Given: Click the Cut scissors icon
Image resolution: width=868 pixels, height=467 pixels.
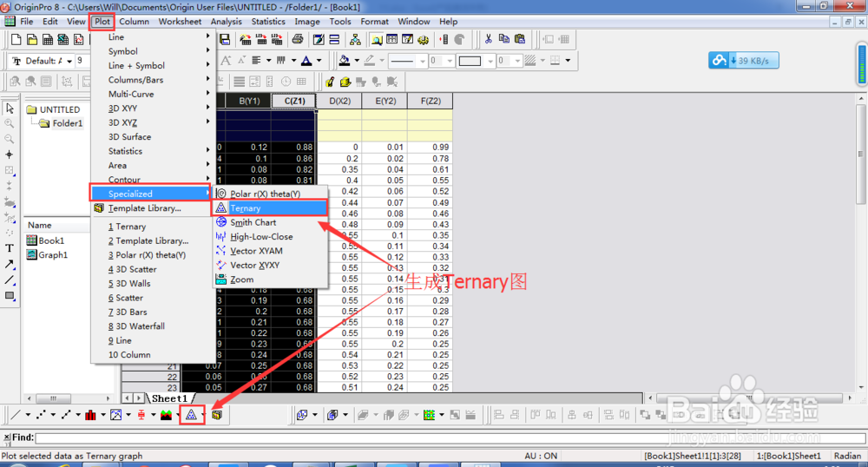Looking at the screenshot, I should (x=488, y=39).
